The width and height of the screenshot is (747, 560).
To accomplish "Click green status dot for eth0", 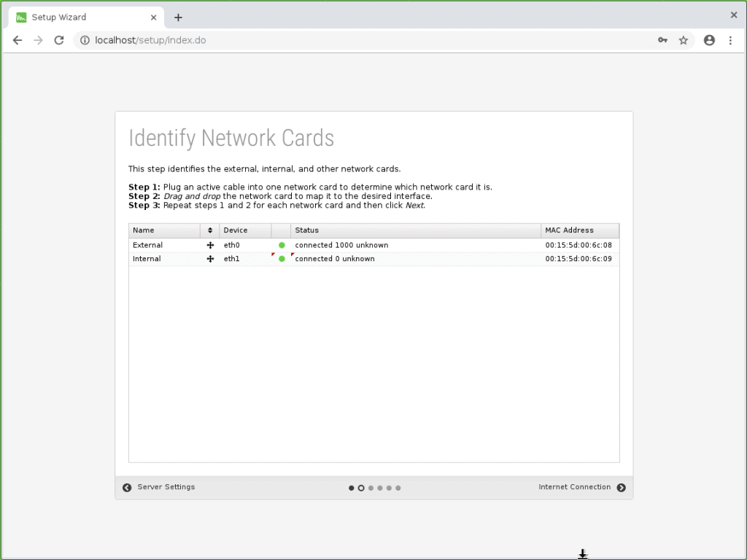I will 282,245.
